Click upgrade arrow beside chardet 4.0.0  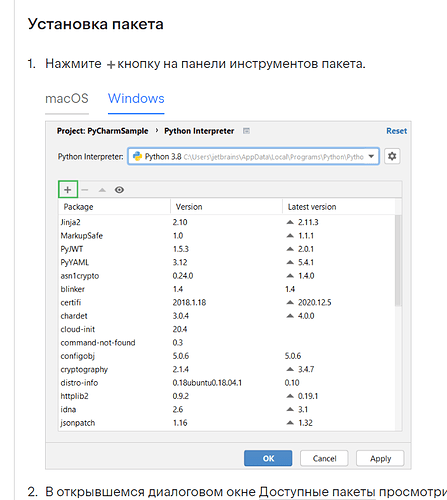pos(290,316)
